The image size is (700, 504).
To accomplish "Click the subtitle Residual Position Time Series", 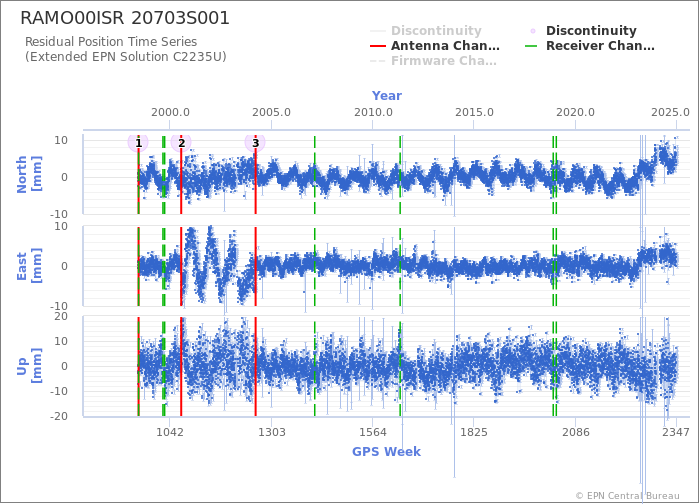I will [x=111, y=42].
